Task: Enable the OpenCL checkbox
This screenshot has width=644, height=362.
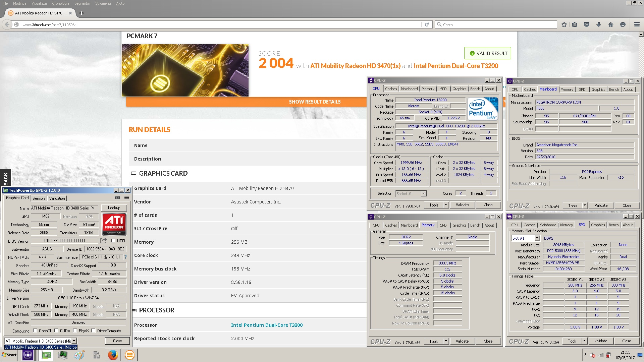Action: click(x=35, y=331)
